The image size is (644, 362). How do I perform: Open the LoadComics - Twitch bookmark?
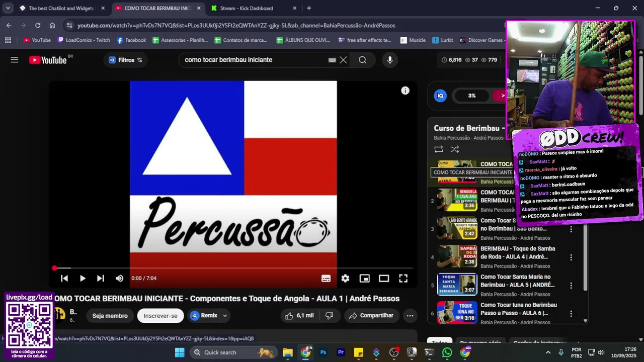point(84,40)
